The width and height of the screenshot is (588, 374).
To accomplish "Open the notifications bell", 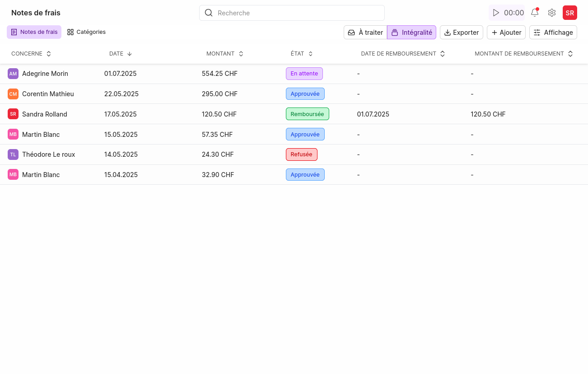I will coord(535,13).
